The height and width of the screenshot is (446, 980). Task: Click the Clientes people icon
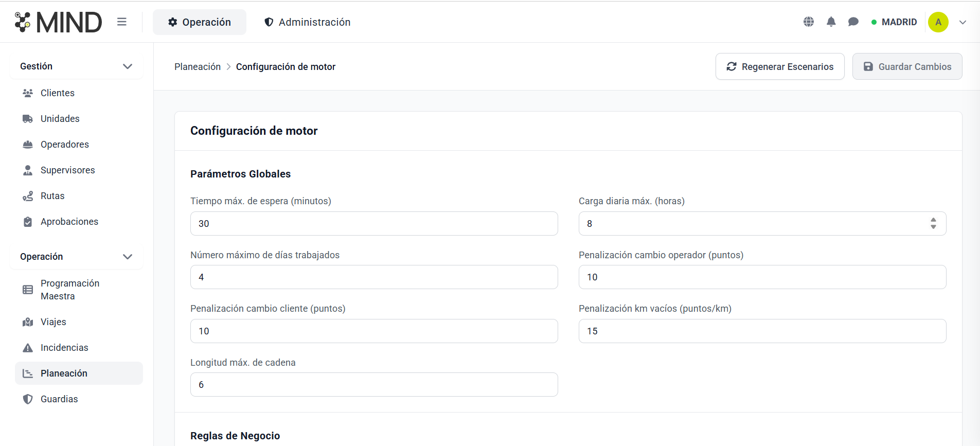coord(28,93)
